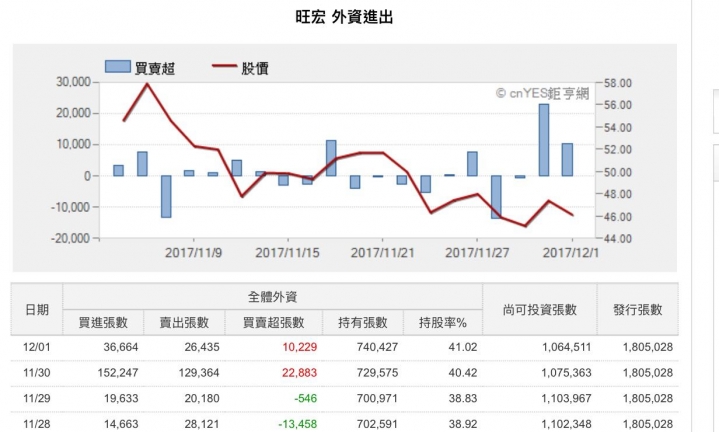Click the 賣出張數 column header

184,323
